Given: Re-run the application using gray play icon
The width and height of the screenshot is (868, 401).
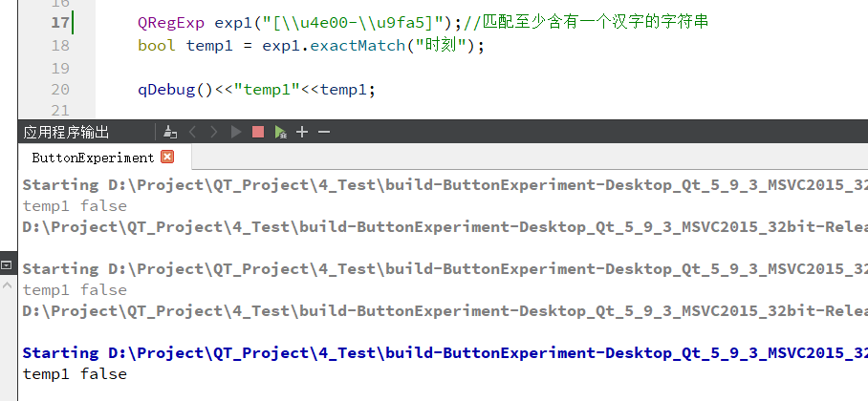Looking at the screenshot, I should pos(236,132).
